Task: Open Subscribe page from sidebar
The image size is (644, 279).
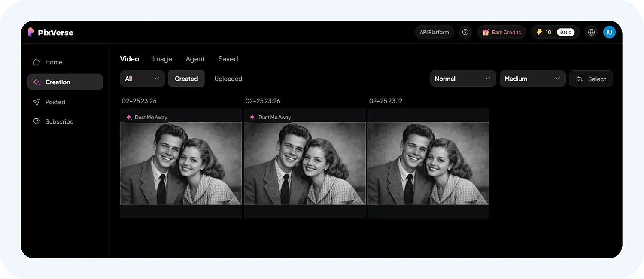Action: click(59, 122)
